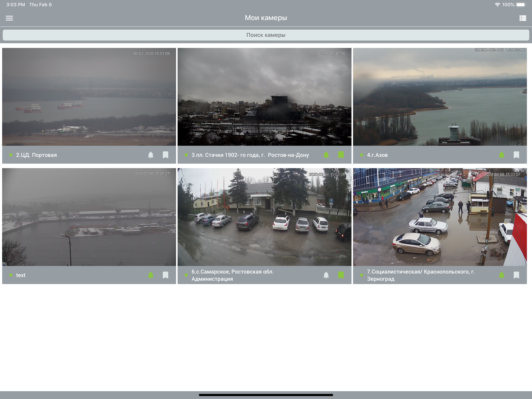Toggle bookmark for Социалистическая Зерноград
Image resolution: width=532 pixels, height=399 pixels.
coord(516,275)
